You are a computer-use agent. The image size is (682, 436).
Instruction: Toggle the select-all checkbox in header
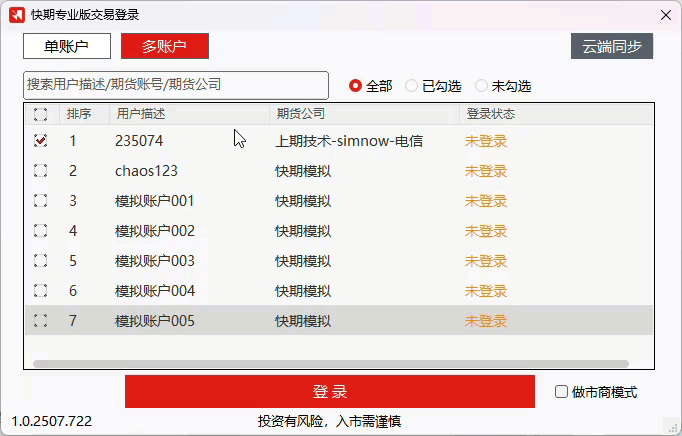pyautogui.click(x=40, y=114)
